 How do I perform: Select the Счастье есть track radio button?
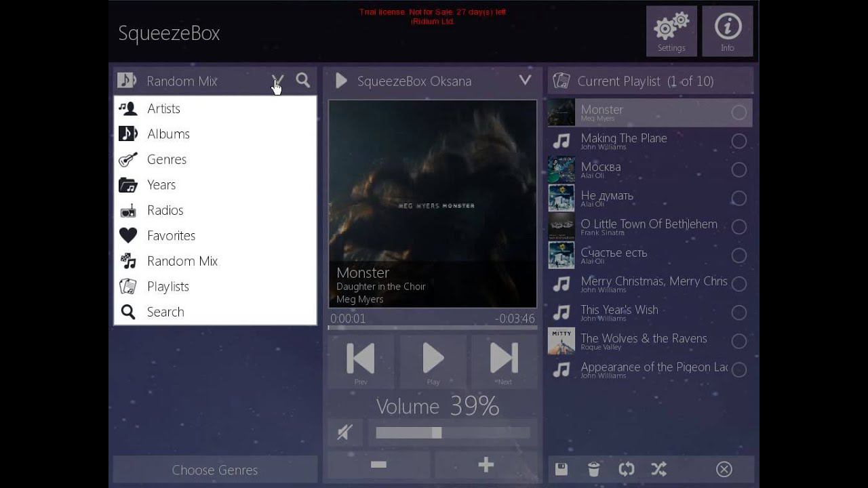739,256
